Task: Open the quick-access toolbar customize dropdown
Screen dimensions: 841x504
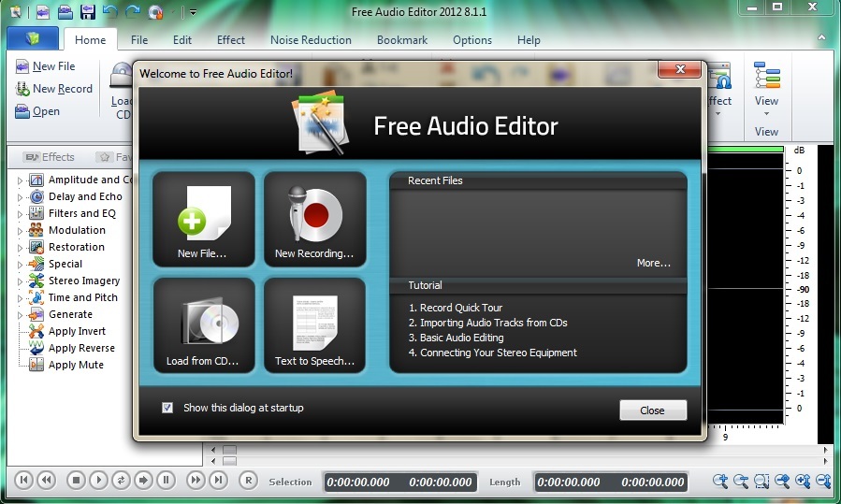Action: click(x=193, y=12)
